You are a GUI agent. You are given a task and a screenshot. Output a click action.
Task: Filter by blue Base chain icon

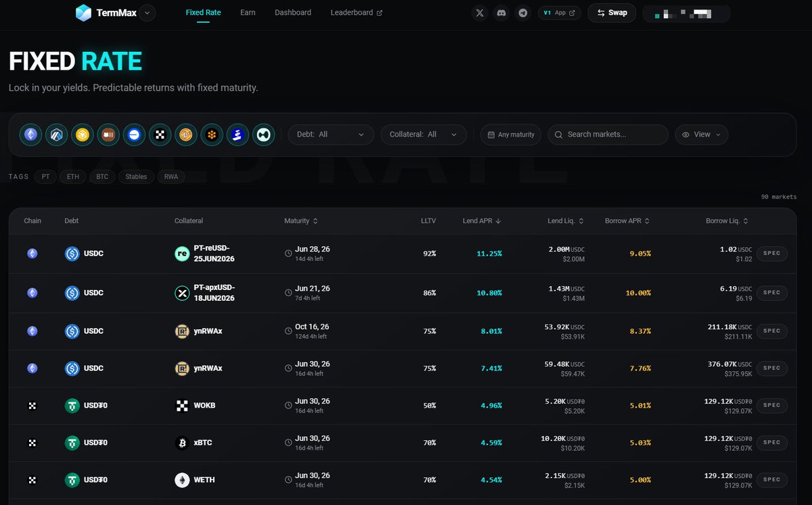tap(134, 135)
